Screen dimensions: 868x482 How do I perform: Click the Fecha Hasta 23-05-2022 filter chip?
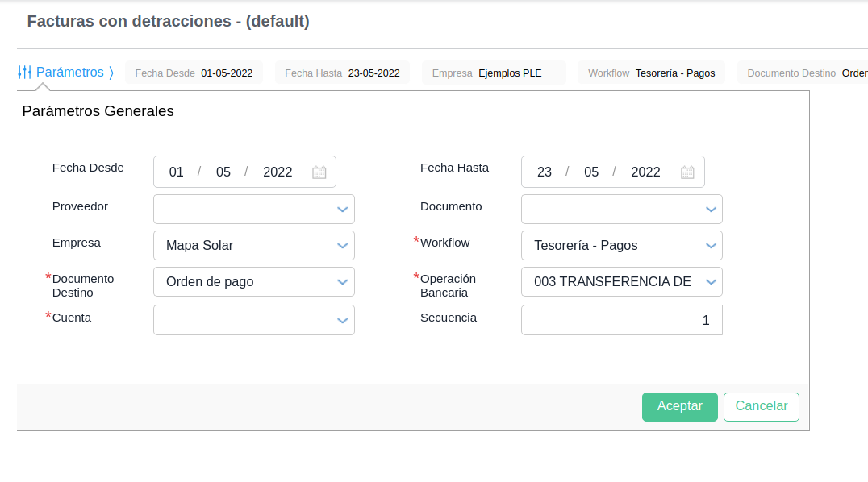pos(342,73)
